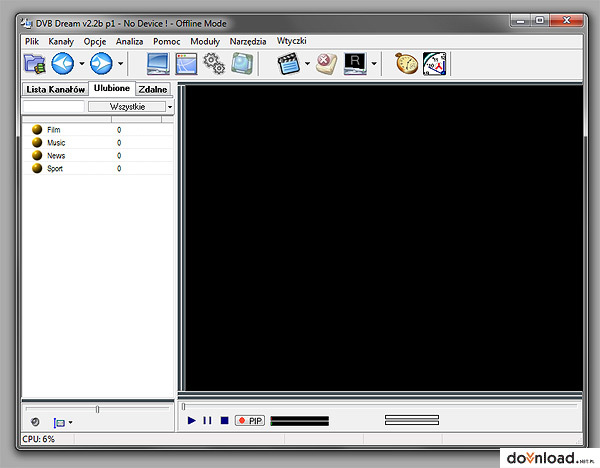Click the teal screen capture icon

pos(242,64)
